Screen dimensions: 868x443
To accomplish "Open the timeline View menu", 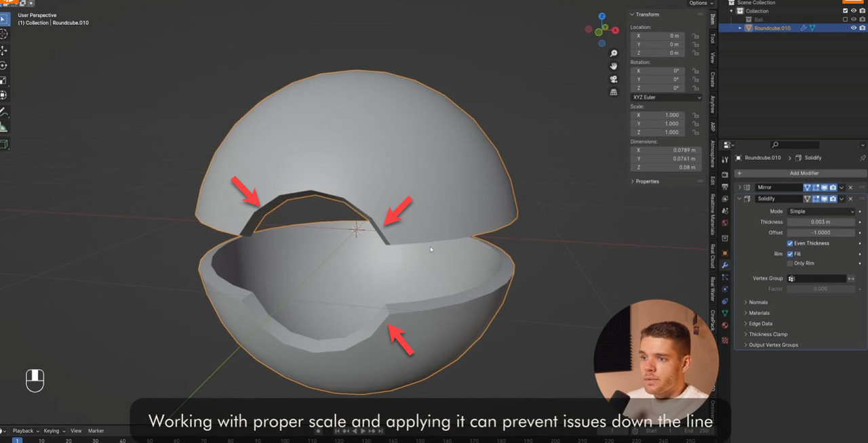I will [76, 431].
